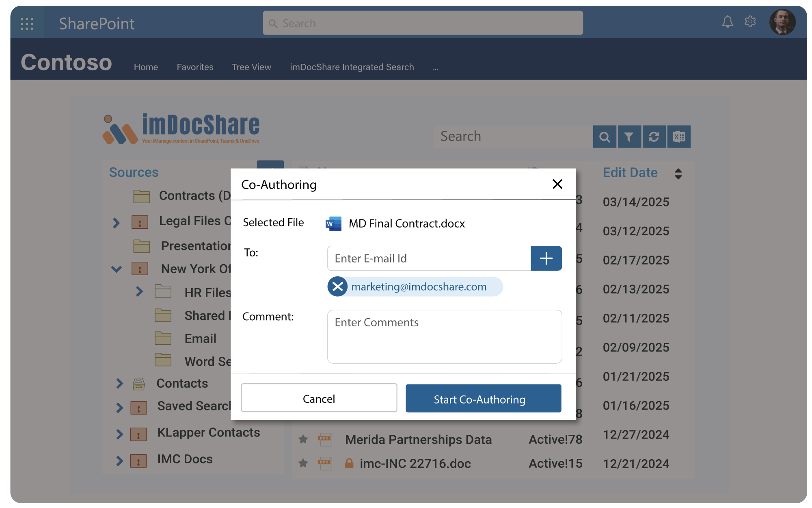Switch to Tree View nav item

(251, 67)
